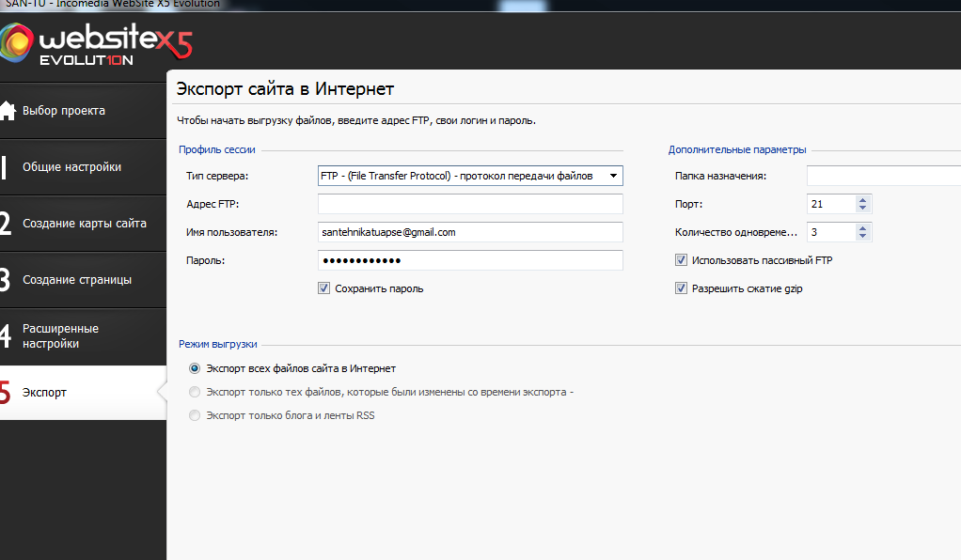Switch to Создание страницы step
The image size is (961, 560).
83,280
